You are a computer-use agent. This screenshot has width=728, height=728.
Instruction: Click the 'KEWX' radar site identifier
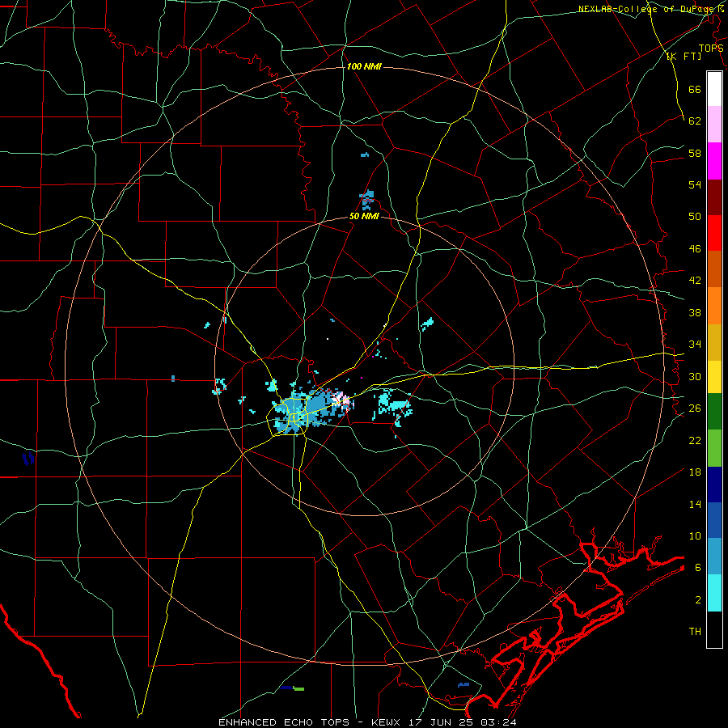point(387,722)
